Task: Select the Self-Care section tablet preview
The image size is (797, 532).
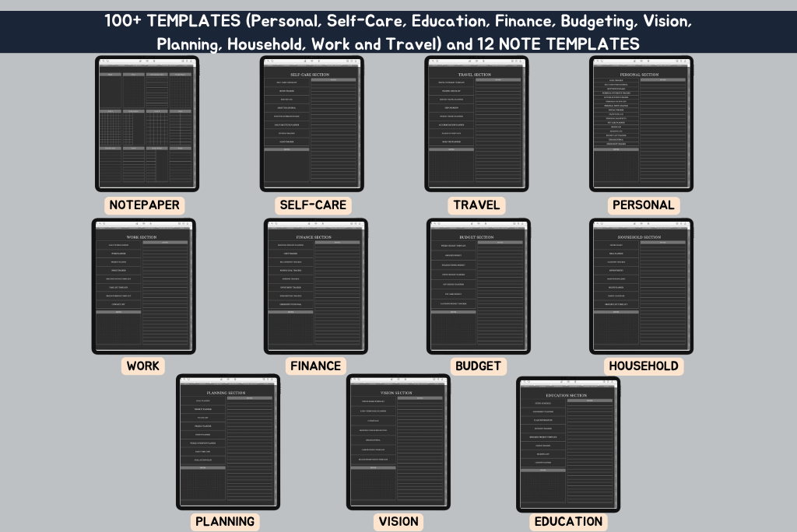Action: tap(311, 124)
